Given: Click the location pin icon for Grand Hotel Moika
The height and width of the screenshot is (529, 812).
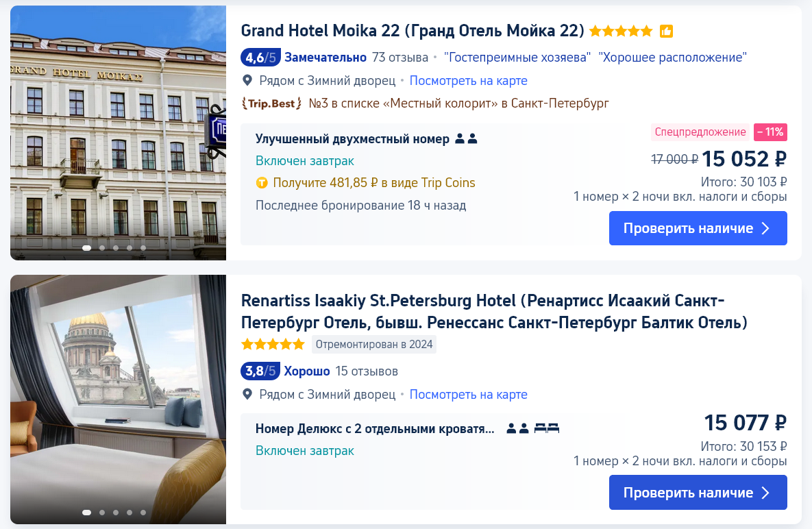Looking at the screenshot, I should point(247,80).
